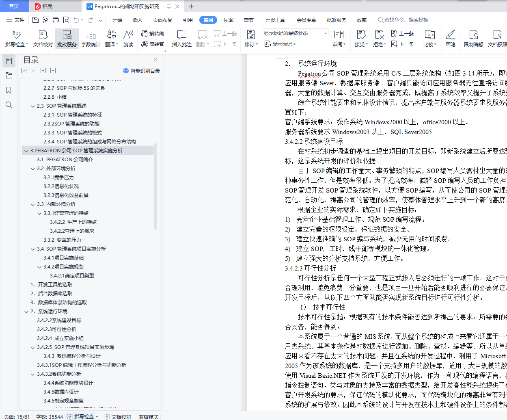Open 文档校对 document proofreading tool
This screenshot has width=507, height=420.
43,39
